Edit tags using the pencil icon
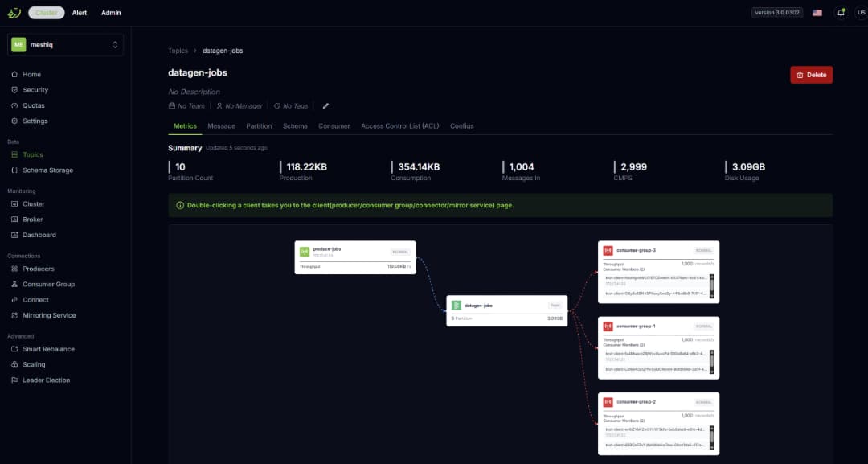Image resolution: width=868 pixels, height=464 pixels. pos(325,105)
